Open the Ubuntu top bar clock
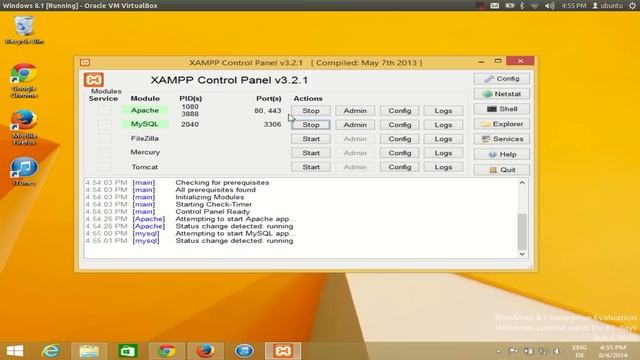640x360 pixels. pos(573,6)
